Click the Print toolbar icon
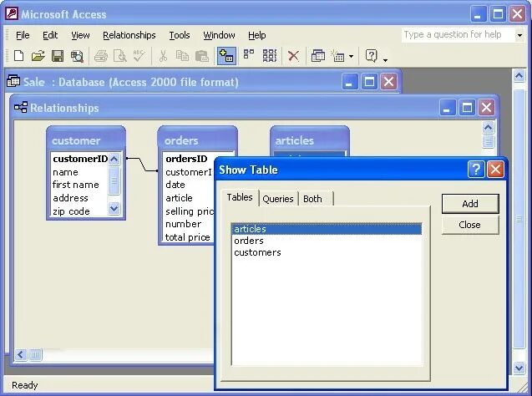The image size is (532, 396). coord(101,56)
